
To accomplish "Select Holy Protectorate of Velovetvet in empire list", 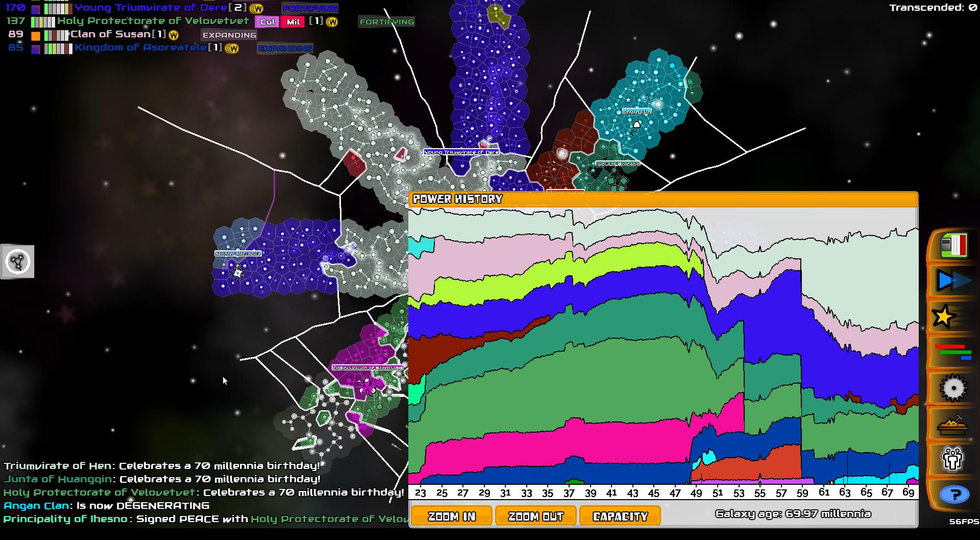I will pyautogui.click(x=153, y=21).
